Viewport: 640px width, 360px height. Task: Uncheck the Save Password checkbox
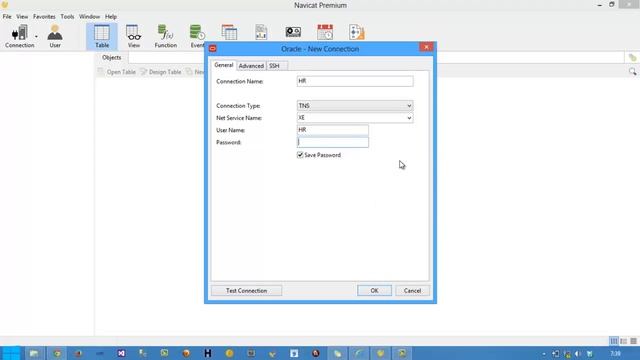[300, 155]
